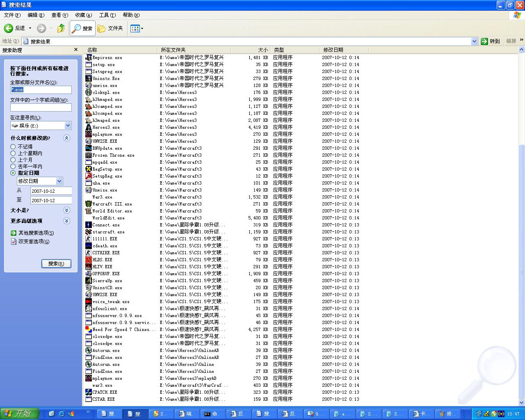Expand the 链接 toolbar chevron
The image size is (525, 420).
pyautogui.click(x=521, y=40)
